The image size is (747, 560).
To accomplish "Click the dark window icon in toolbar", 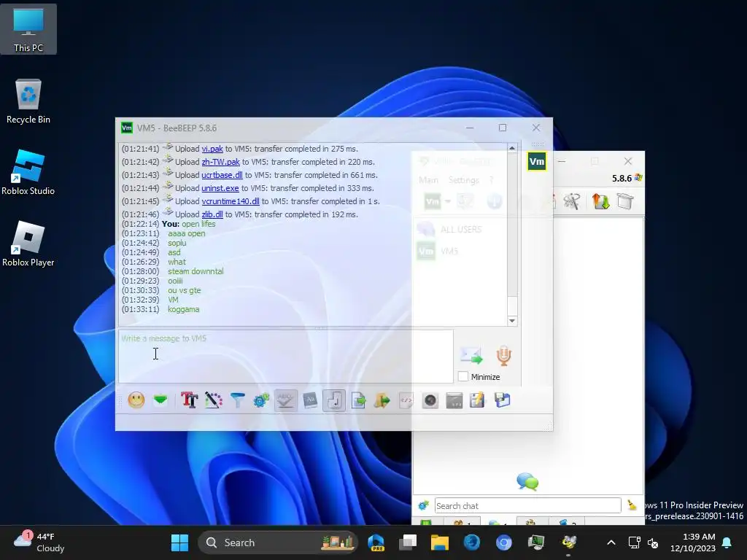I will 454,400.
